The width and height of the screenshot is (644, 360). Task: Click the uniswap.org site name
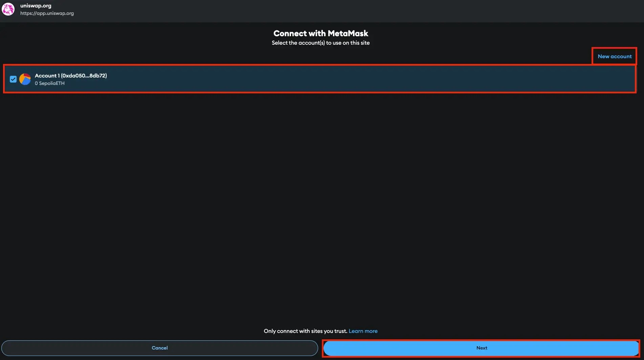(x=36, y=5)
